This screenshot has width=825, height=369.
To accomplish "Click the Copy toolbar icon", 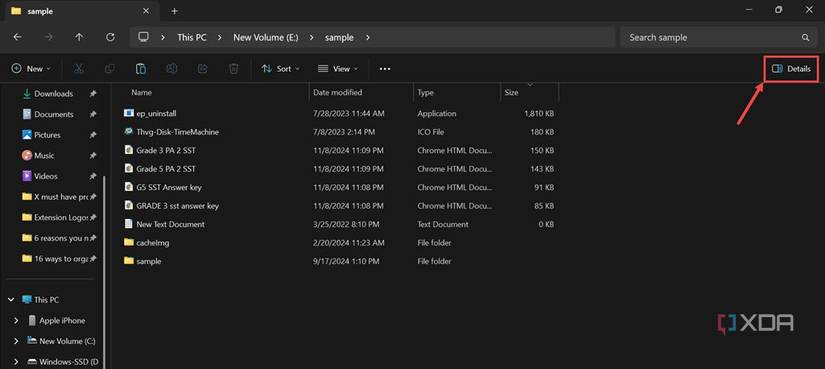I will click(x=109, y=68).
